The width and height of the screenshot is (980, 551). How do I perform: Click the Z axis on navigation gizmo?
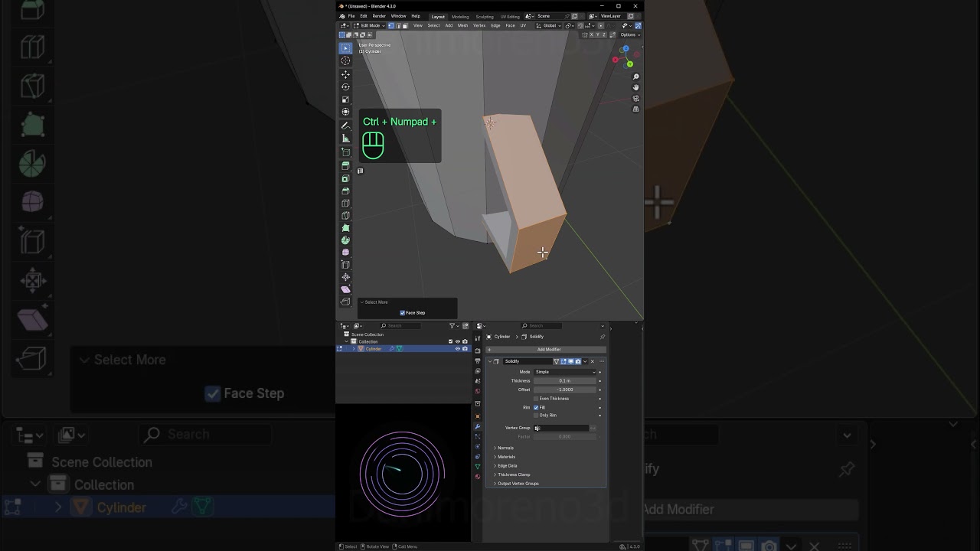(626, 48)
